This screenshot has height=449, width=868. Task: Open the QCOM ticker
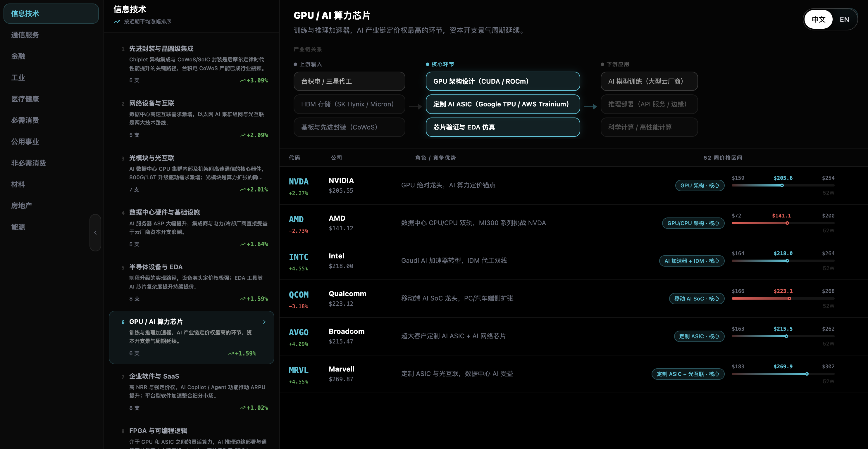coord(299,295)
